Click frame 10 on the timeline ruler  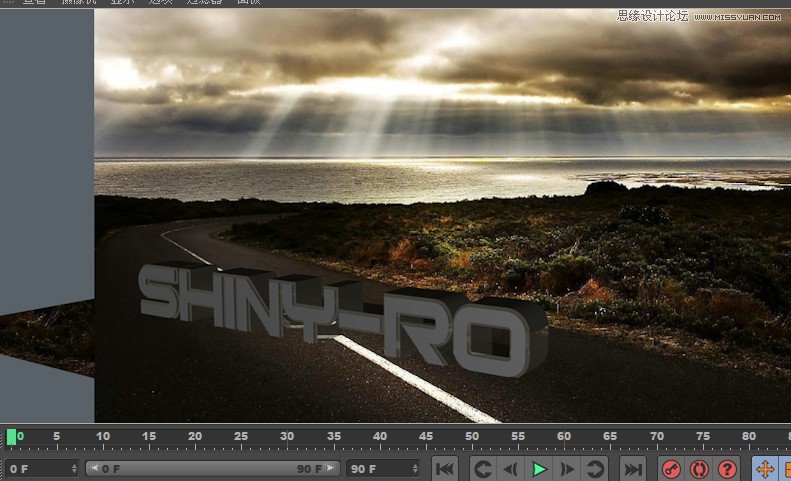pos(103,436)
